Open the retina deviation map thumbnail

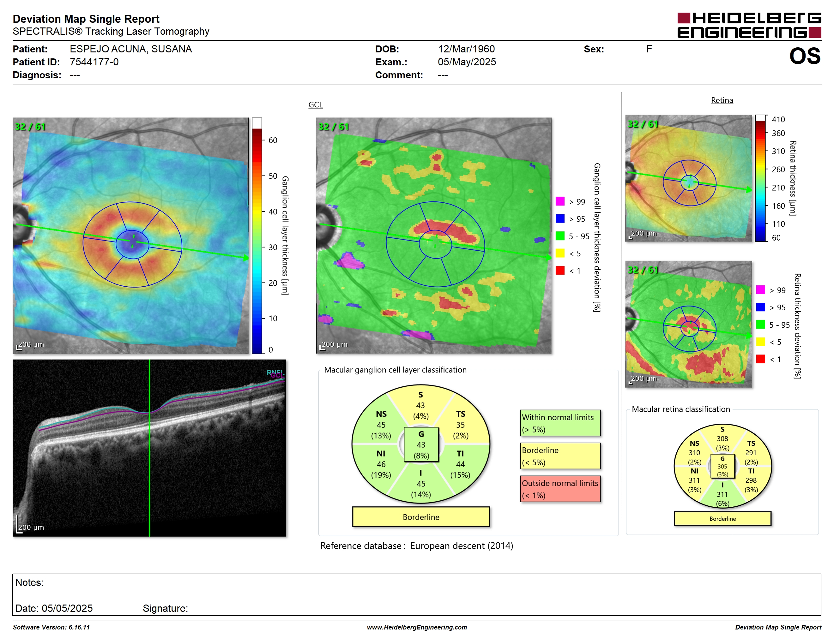pos(688,324)
